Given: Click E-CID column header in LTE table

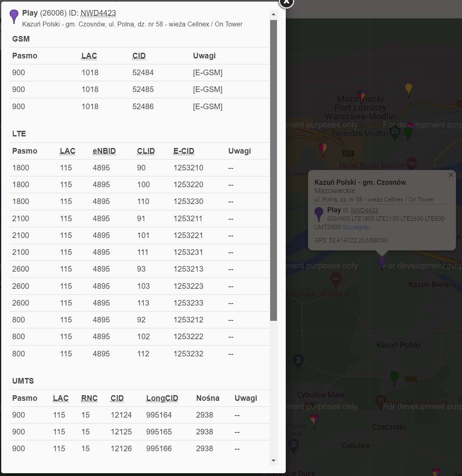Looking at the screenshot, I should 183,151.
